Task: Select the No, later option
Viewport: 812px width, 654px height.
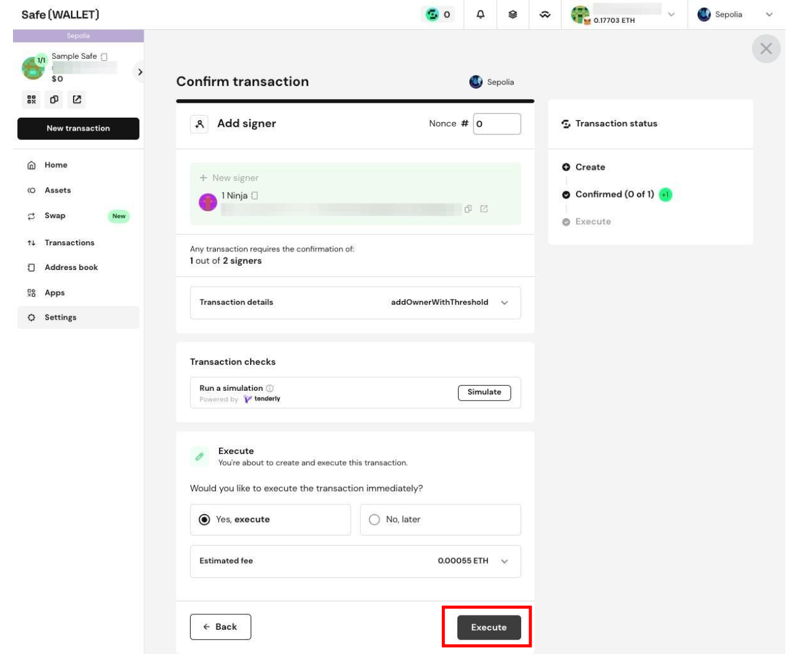Action: coord(440,520)
